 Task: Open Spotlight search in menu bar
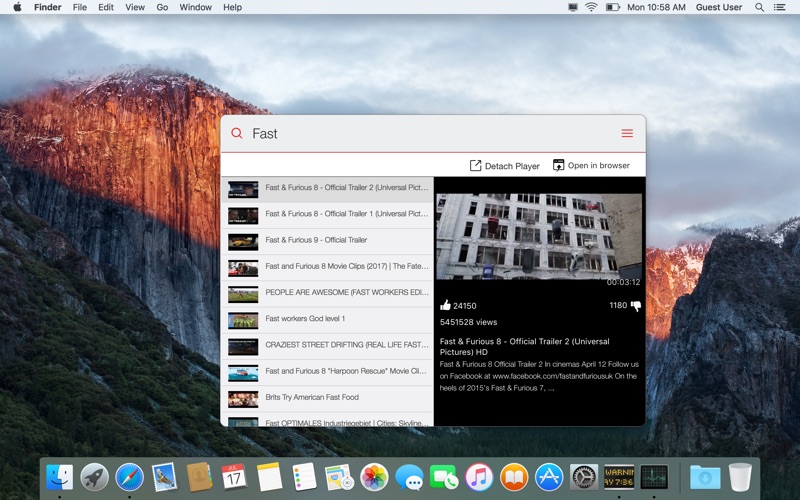pos(760,7)
